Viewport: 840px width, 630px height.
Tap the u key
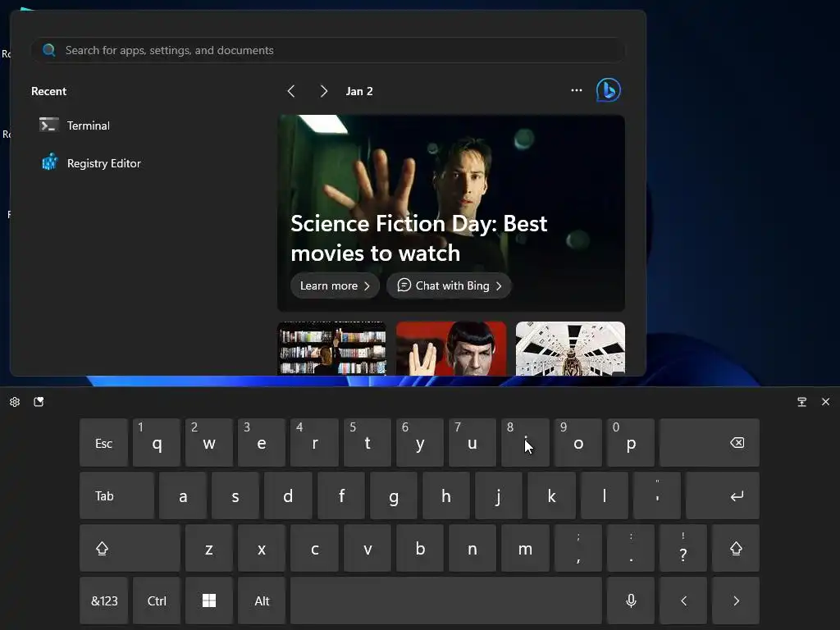[472, 442]
